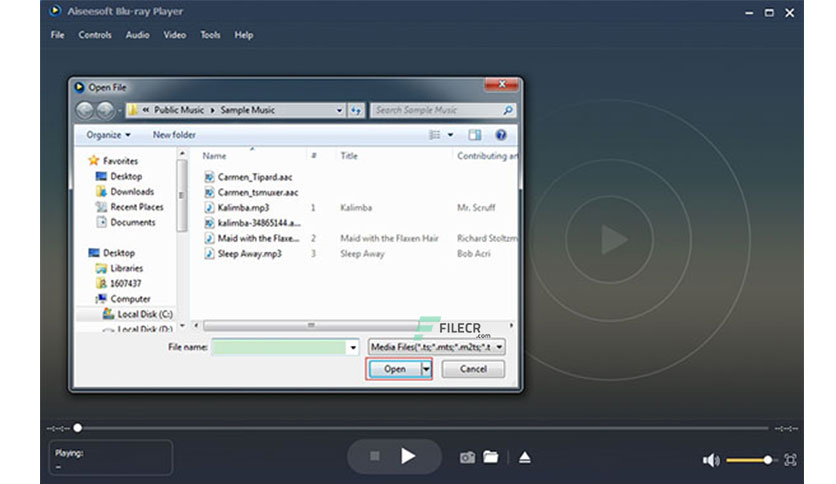Viewport: 836px width, 484px height.
Task: Expand address bar path history dropdown
Action: click(340, 110)
